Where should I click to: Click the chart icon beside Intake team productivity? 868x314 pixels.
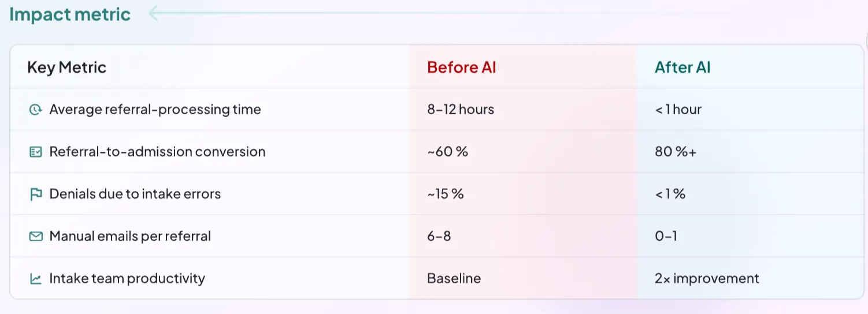[36, 279]
